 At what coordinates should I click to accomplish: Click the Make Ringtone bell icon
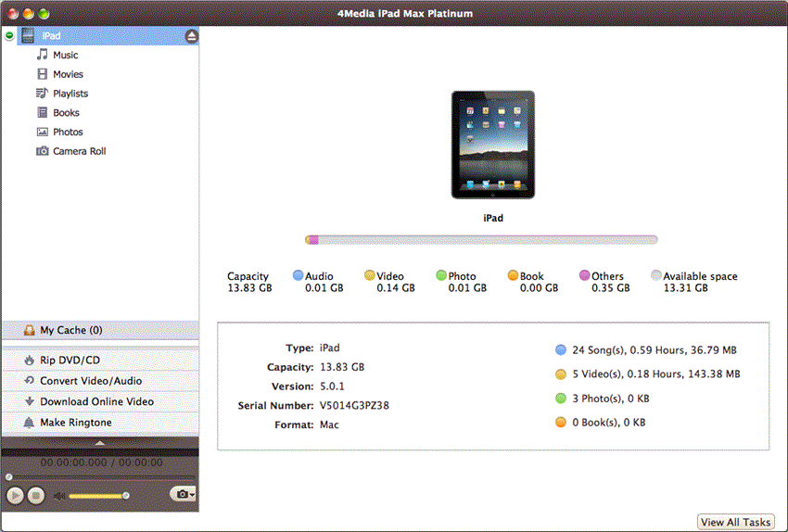click(29, 422)
